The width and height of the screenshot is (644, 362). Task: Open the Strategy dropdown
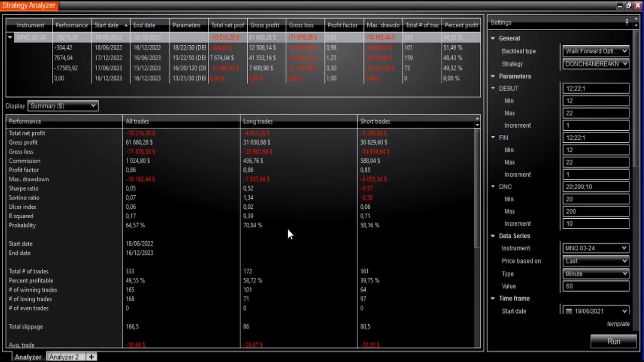coord(596,64)
